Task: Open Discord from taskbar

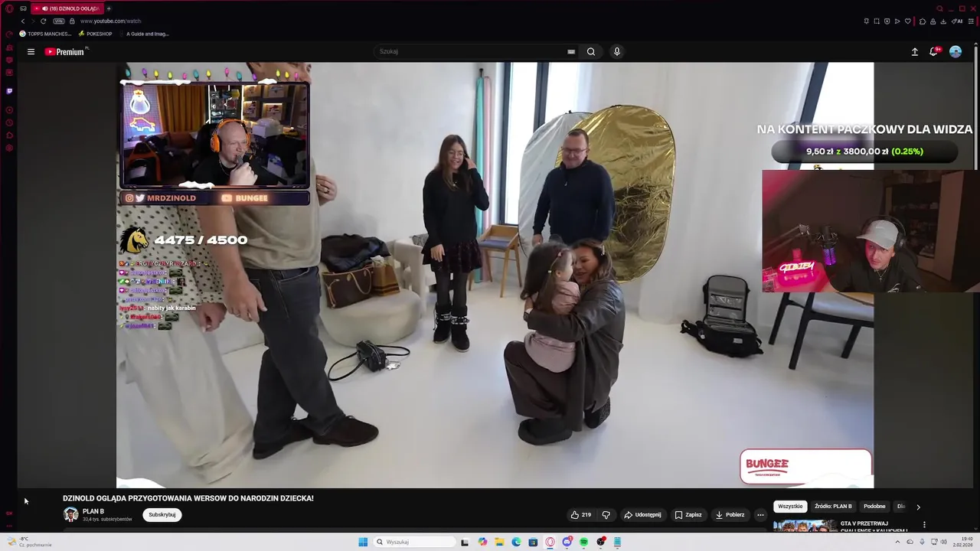Action: [x=567, y=542]
